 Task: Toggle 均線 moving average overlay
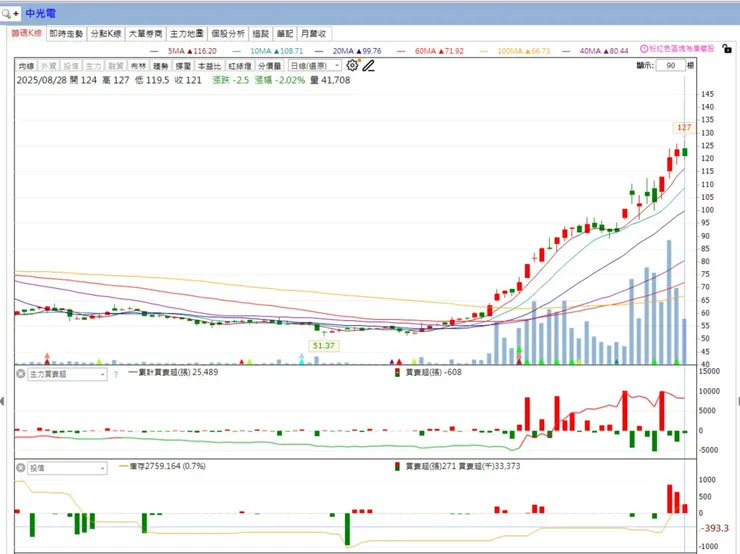[x=26, y=66]
